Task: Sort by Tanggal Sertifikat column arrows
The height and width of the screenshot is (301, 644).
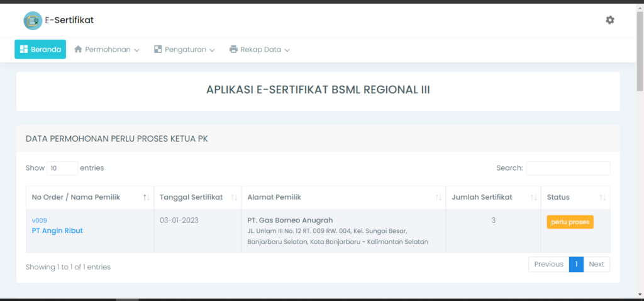Action: (x=234, y=197)
